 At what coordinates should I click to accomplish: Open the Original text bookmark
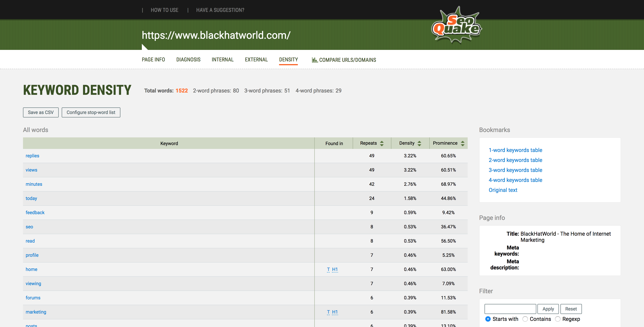tap(503, 190)
